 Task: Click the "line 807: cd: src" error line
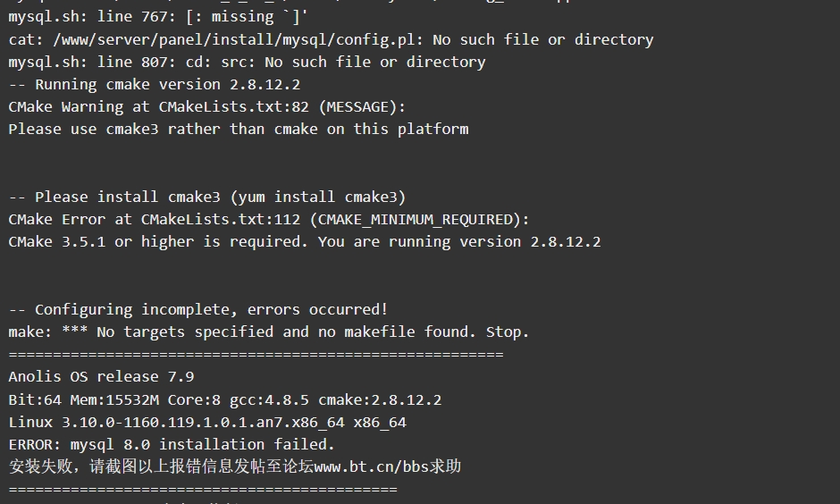click(247, 63)
